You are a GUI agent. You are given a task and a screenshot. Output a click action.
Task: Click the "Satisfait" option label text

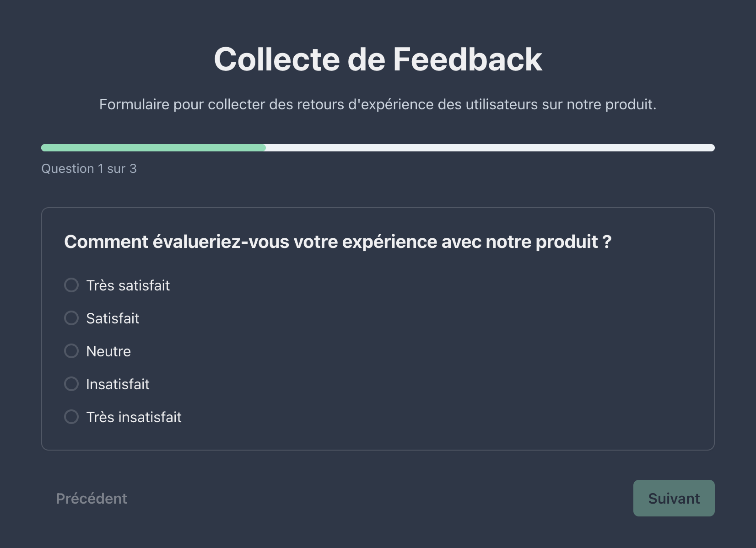113,318
